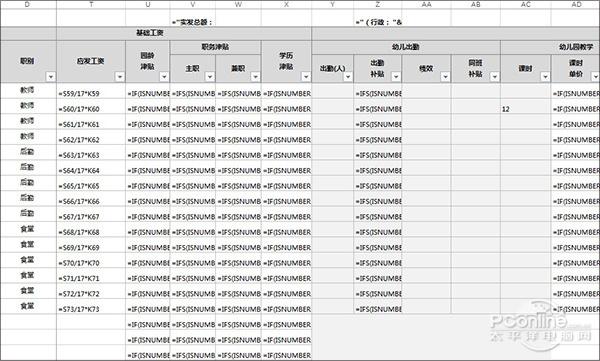Expand the 绩效 column filter

(445, 77)
